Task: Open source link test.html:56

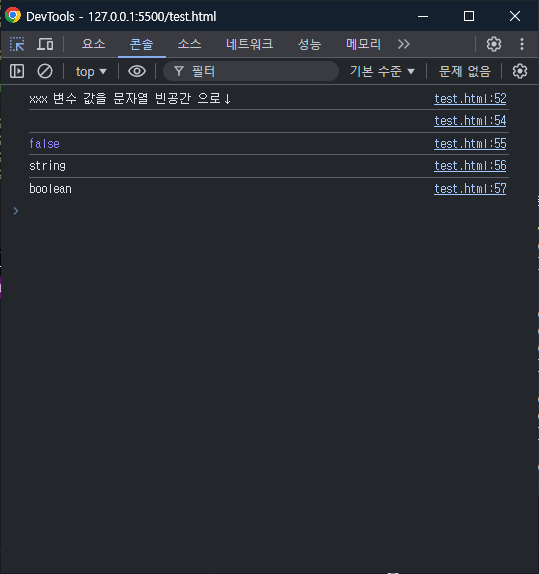Action: pos(470,166)
